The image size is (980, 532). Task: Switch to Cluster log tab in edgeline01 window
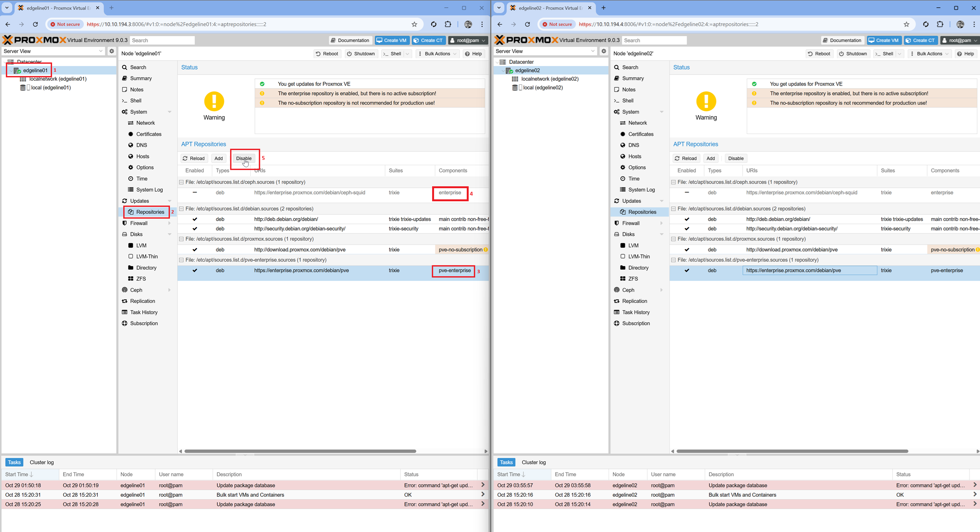[42, 462]
